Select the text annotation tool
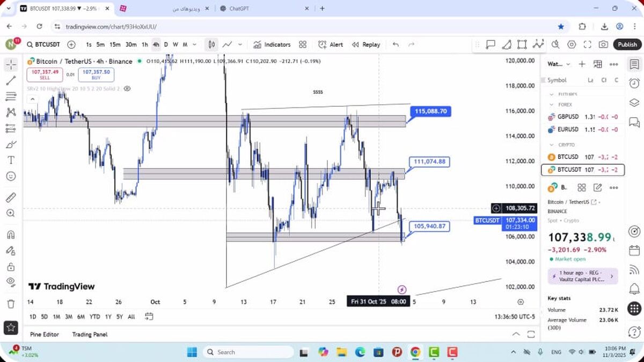The width and height of the screenshot is (644, 362). [11, 160]
